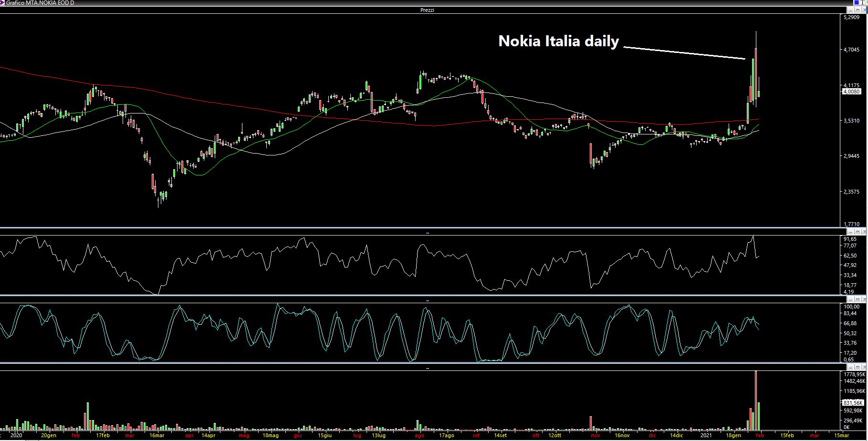The width and height of the screenshot is (868, 441).
Task: Click the 18mag date label
Action: pyautogui.click(x=271, y=435)
